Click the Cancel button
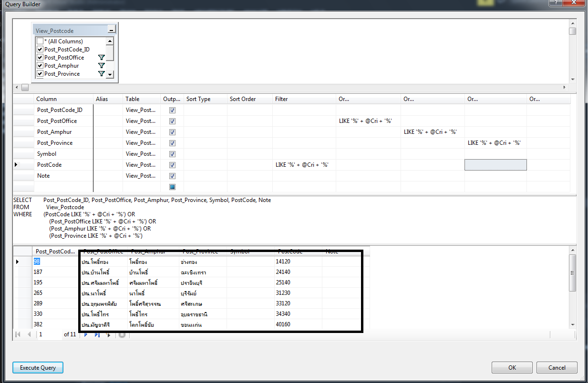The width and height of the screenshot is (588, 383). click(557, 368)
